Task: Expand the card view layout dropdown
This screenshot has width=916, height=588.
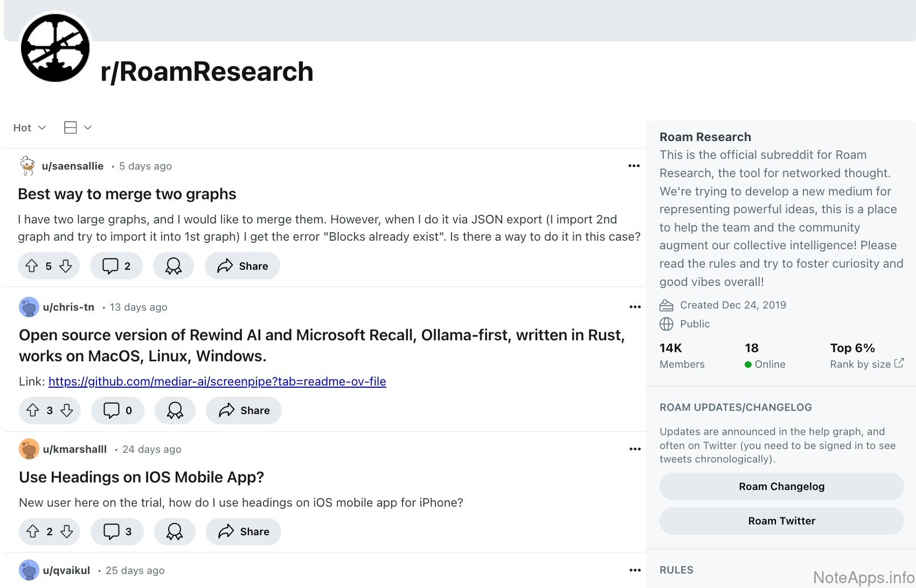Action: [78, 128]
